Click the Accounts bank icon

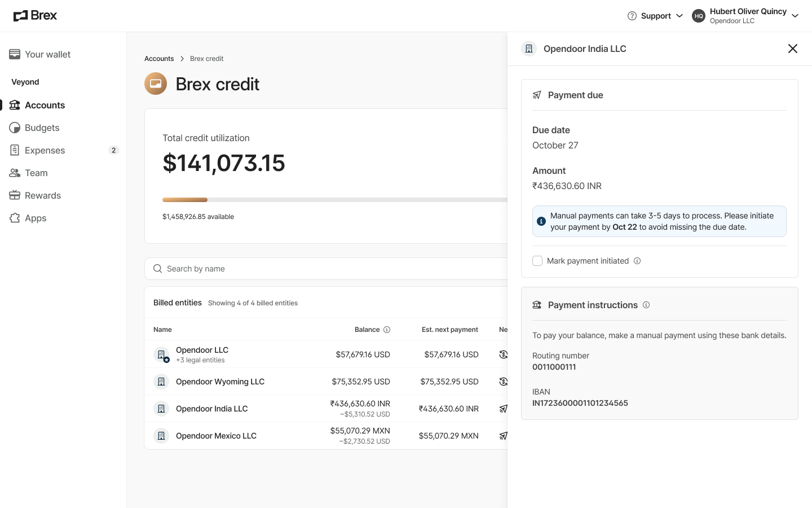pos(15,105)
